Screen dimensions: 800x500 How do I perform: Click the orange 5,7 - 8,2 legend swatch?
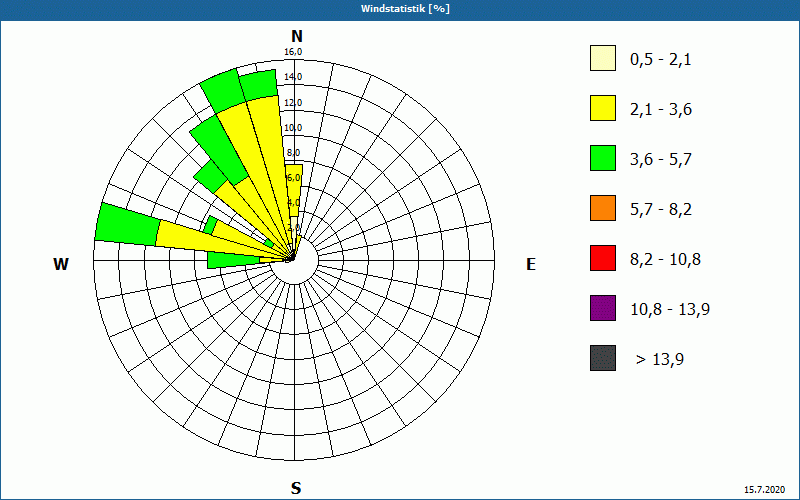[x=603, y=208]
